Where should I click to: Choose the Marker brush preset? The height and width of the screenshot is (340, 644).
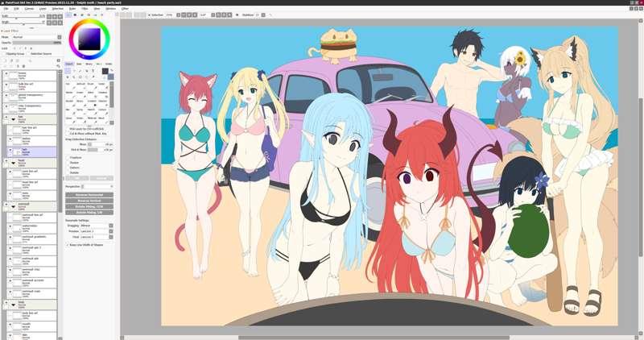point(71,95)
